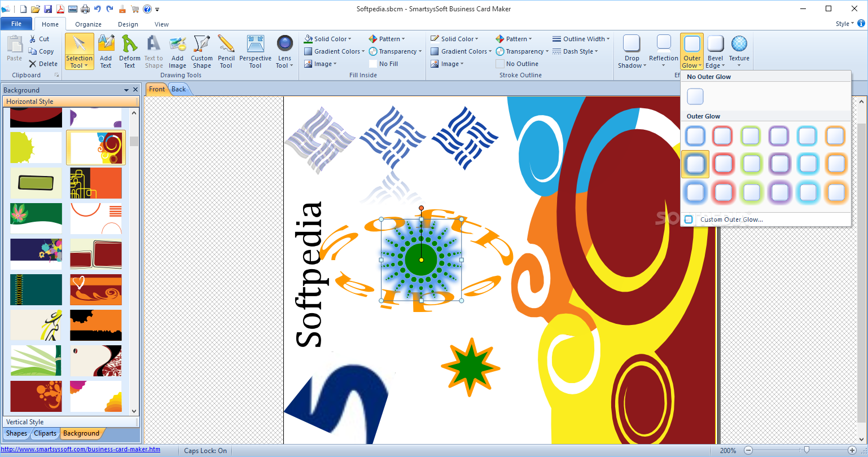Activate the Selection Tool

[80, 51]
